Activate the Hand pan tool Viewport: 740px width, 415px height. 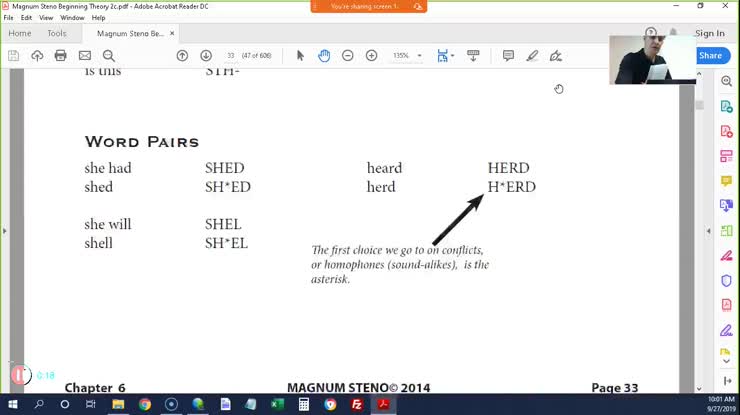(324, 56)
